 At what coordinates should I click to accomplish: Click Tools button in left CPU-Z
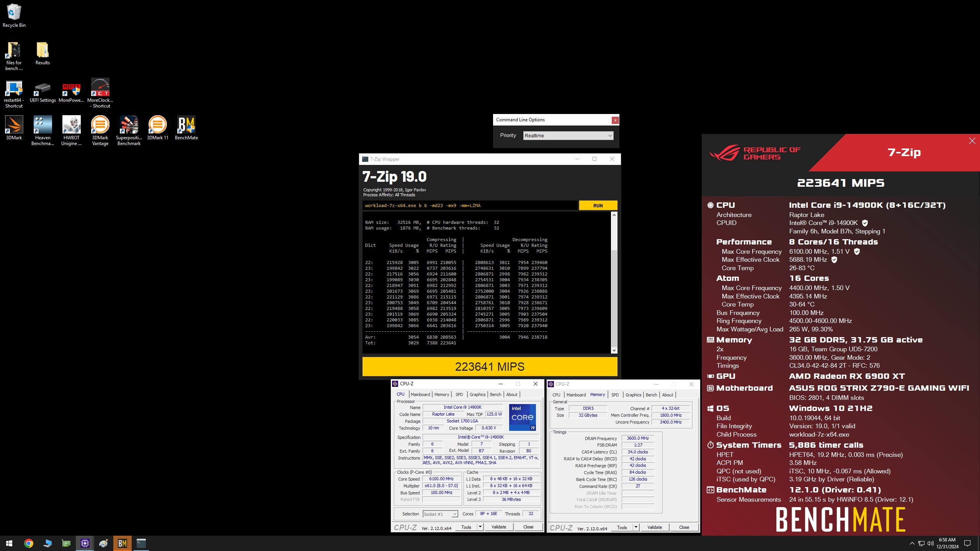pos(466,527)
